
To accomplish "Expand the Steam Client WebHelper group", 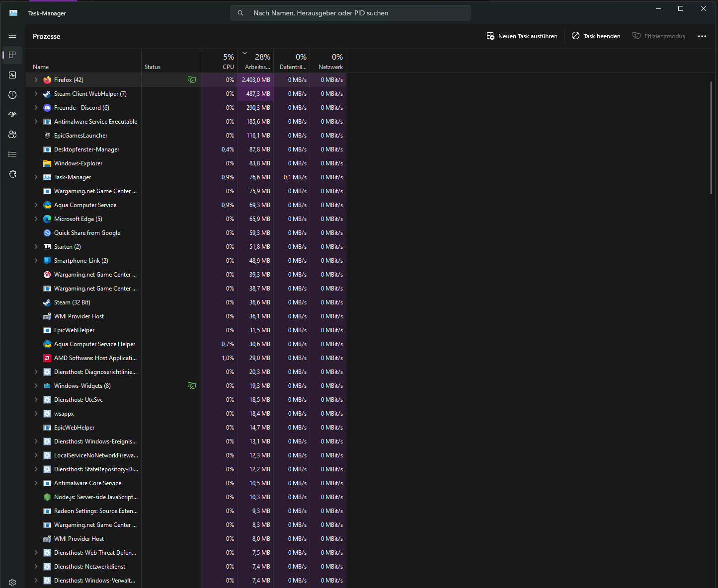I will [36, 94].
